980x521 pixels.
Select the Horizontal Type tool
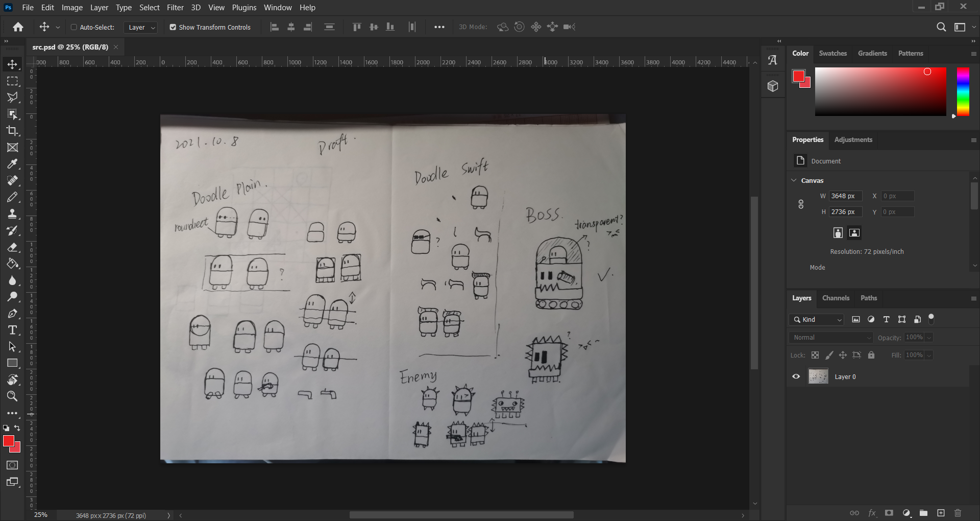click(12, 330)
